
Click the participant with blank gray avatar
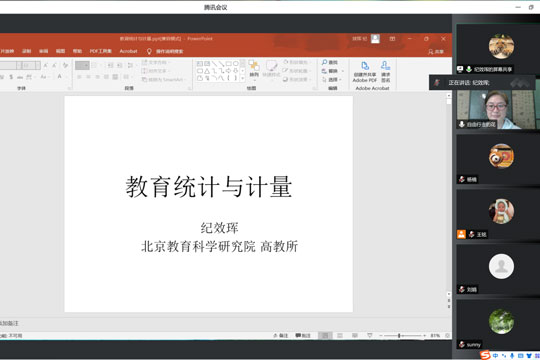point(501,266)
